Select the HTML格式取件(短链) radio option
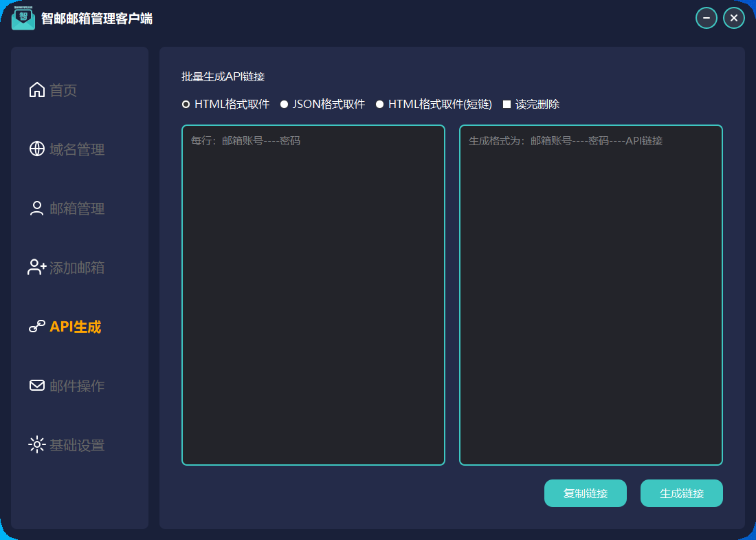Viewport: 756px width, 540px height. tap(379, 105)
